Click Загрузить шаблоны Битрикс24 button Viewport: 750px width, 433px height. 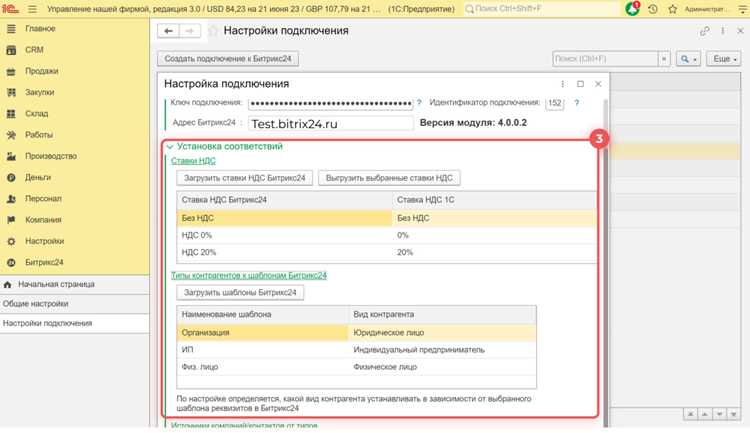tap(240, 292)
